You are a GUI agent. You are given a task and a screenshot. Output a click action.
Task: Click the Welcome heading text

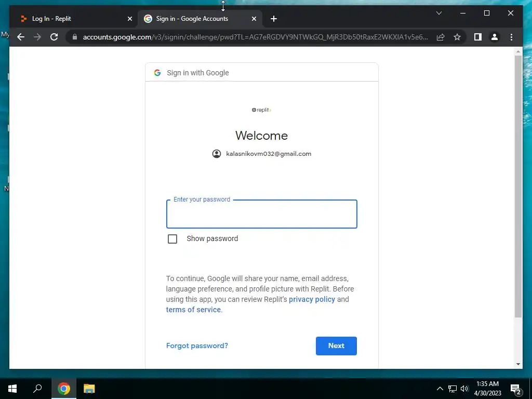tap(262, 136)
